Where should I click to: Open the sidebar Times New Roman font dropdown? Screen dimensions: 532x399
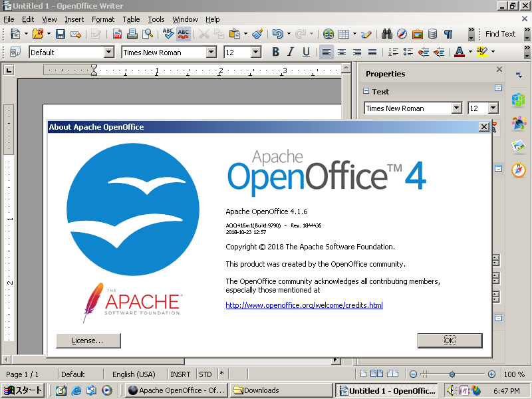tap(457, 108)
